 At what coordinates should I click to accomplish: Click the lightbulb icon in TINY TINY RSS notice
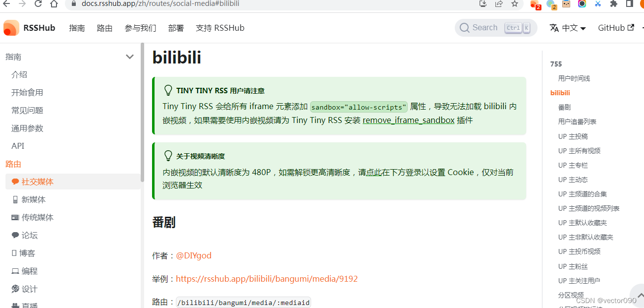pyautogui.click(x=168, y=90)
